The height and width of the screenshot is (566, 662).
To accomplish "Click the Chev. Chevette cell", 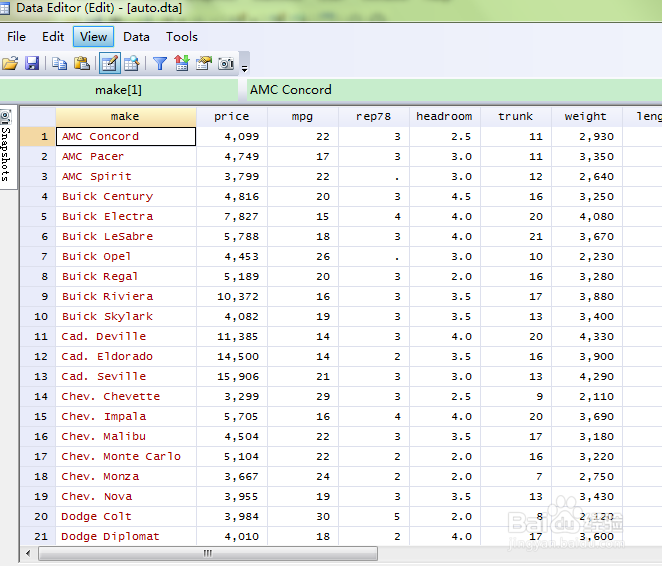I will tap(126, 396).
